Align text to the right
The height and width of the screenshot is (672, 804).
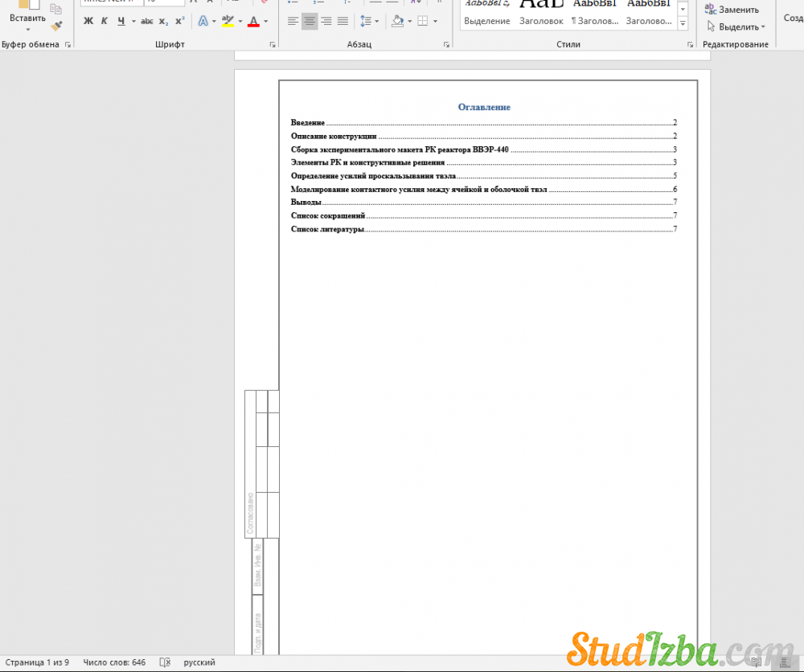pyautogui.click(x=326, y=22)
